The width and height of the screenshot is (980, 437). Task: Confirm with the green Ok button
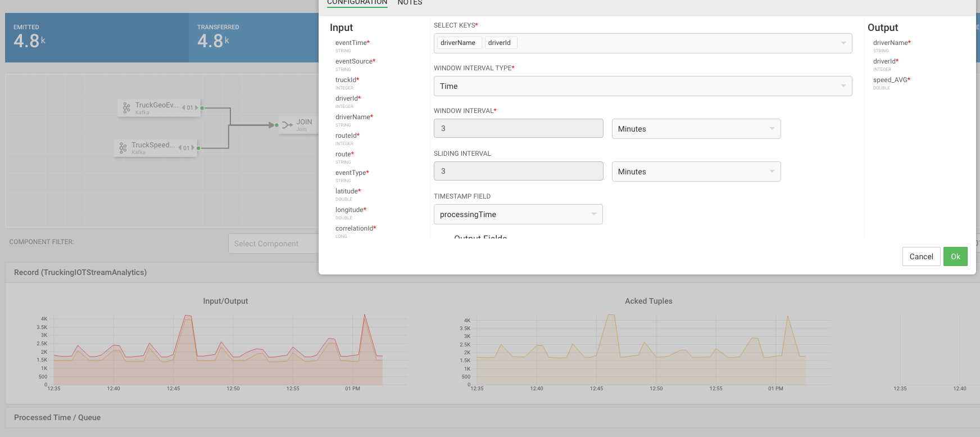pos(955,256)
